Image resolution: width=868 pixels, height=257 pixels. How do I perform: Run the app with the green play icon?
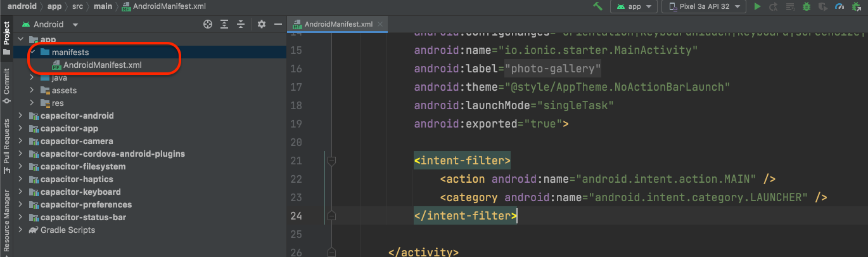757,6
